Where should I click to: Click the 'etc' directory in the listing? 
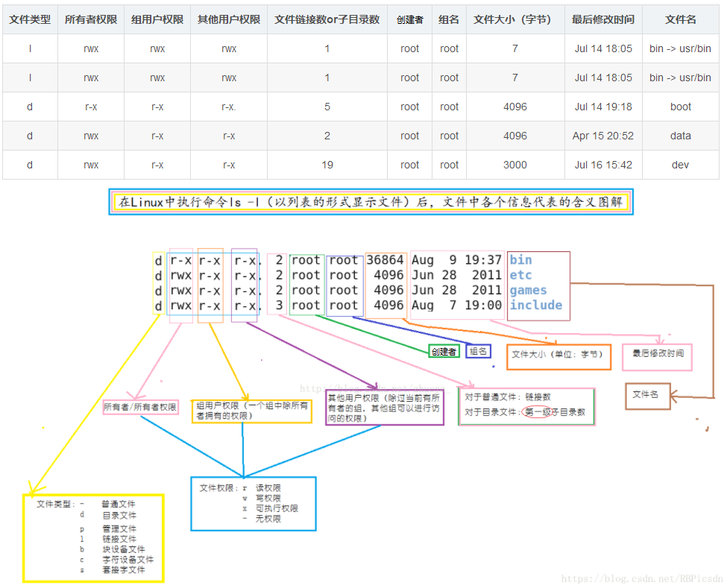point(520,276)
